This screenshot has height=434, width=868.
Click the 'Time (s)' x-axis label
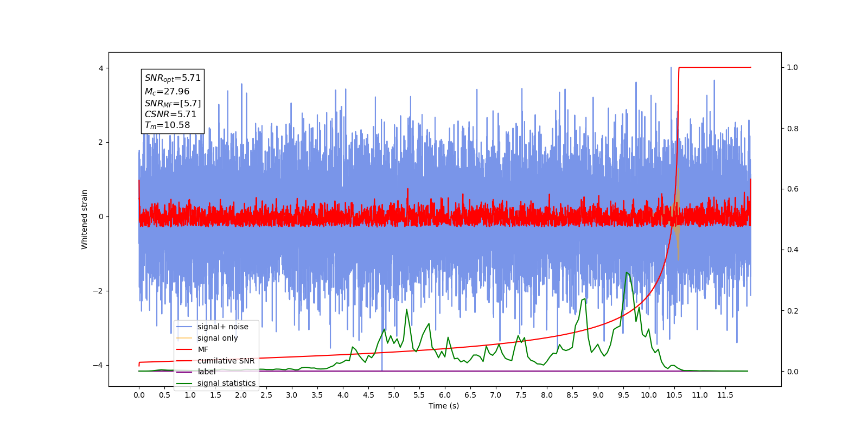444,406
